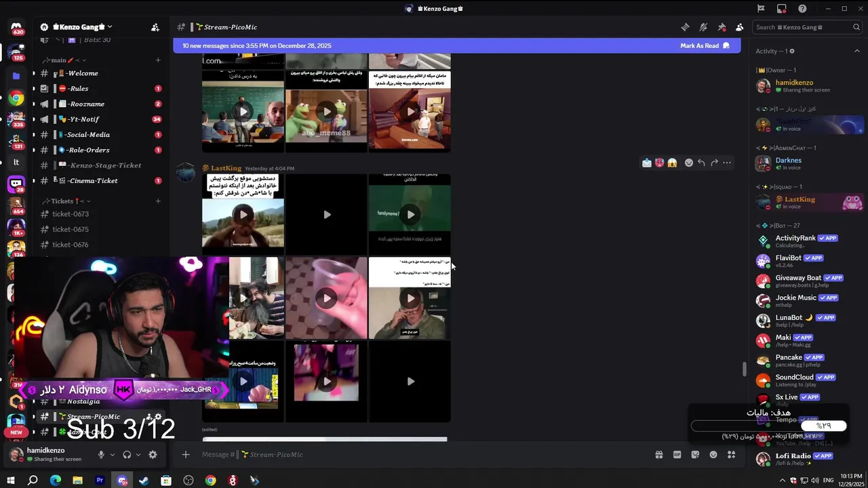
Task: Reply to LastKing's message arrow
Action: 701,163
